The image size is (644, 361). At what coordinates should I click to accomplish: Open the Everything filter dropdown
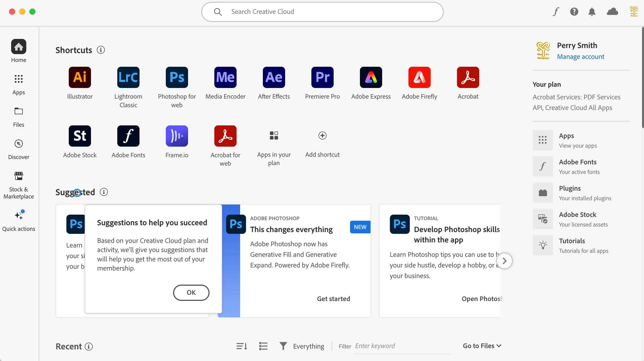click(x=302, y=346)
